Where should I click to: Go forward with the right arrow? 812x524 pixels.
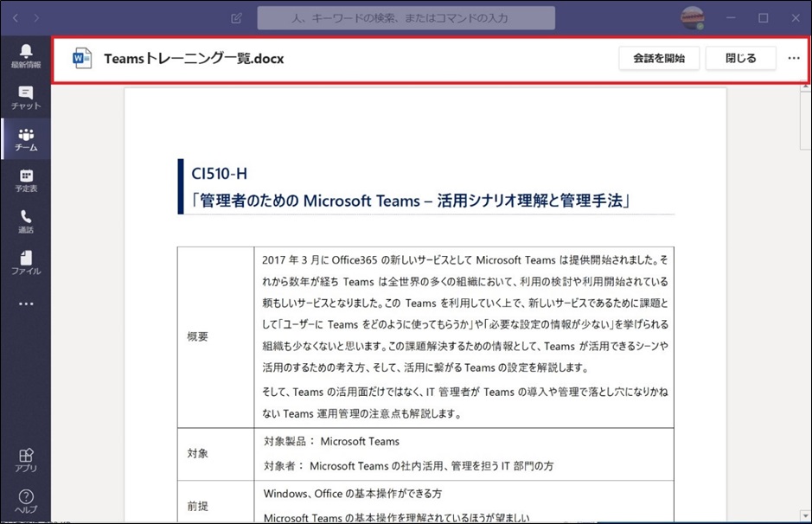click(x=36, y=18)
